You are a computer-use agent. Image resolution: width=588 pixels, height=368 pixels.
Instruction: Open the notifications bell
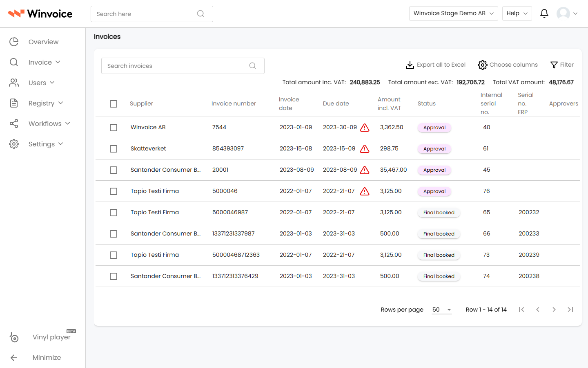(x=544, y=13)
